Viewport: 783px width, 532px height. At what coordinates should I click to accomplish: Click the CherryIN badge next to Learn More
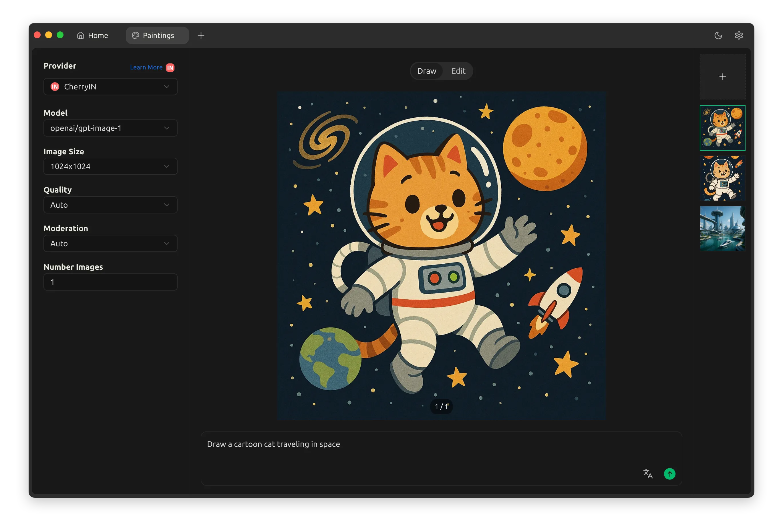170,68
